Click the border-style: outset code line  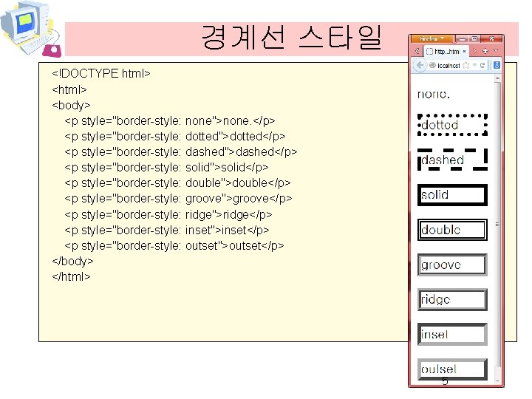pos(174,245)
